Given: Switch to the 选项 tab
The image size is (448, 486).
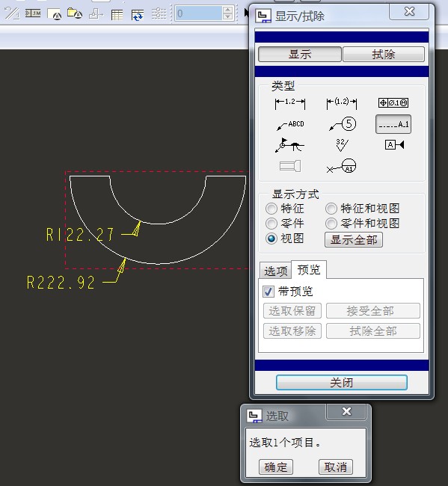Looking at the screenshot, I should pos(276,271).
